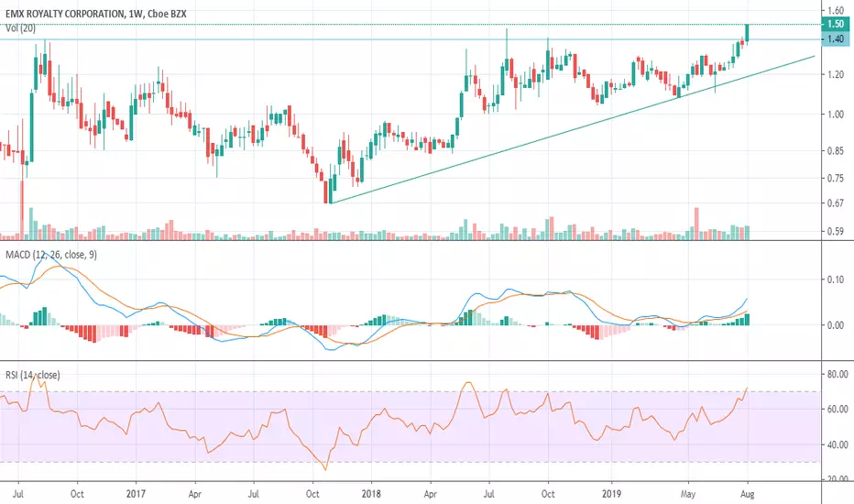Select the horizontal resistance line at 1.40
This screenshot has height=504, width=854.
tap(409, 39)
